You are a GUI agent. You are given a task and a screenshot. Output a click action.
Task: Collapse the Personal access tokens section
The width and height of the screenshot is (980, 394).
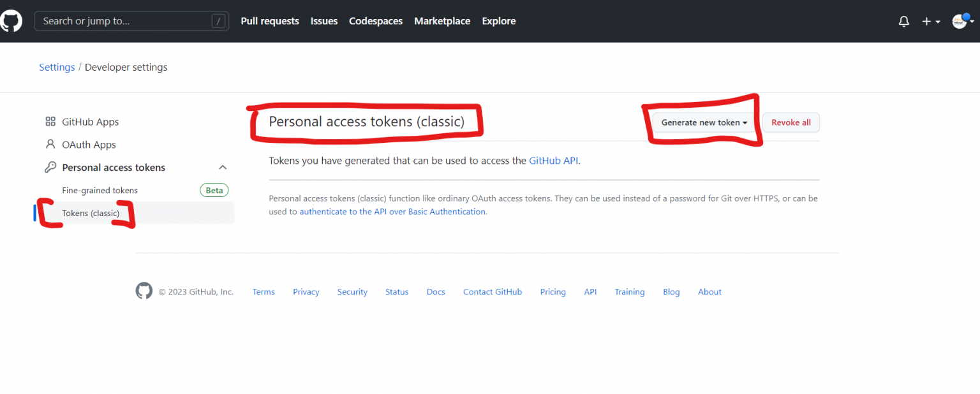(x=223, y=168)
